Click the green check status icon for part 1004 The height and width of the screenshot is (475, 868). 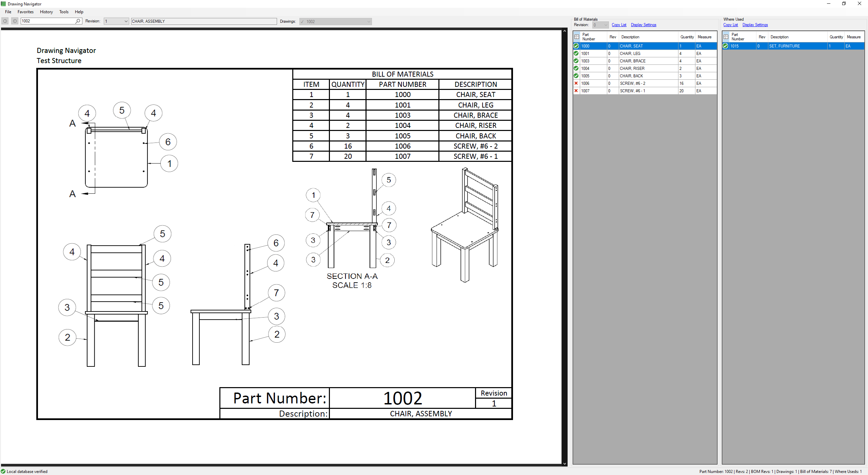point(576,68)
